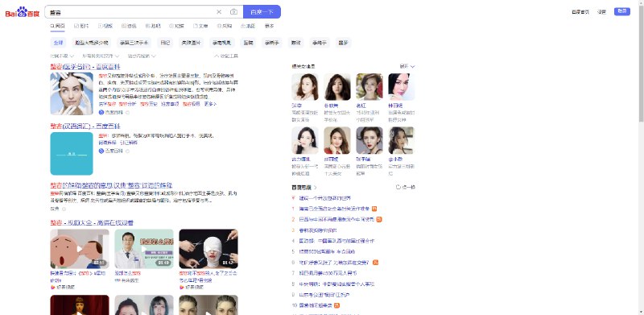Image resolution: width=644 pixels, height=315 pixels.
Task: Click the hot badge on hot-search item 10
Action: [x=337, y=305]
